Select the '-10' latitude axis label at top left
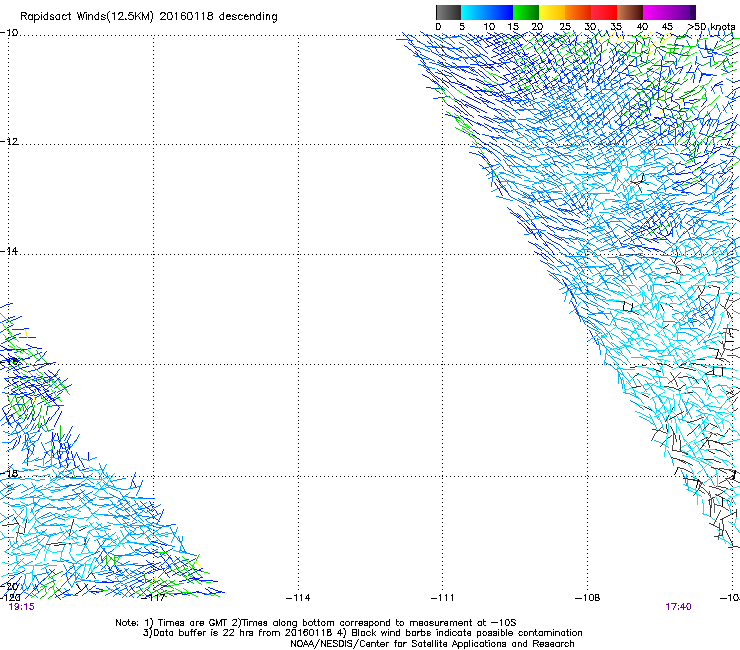 (x=9, y=33)
